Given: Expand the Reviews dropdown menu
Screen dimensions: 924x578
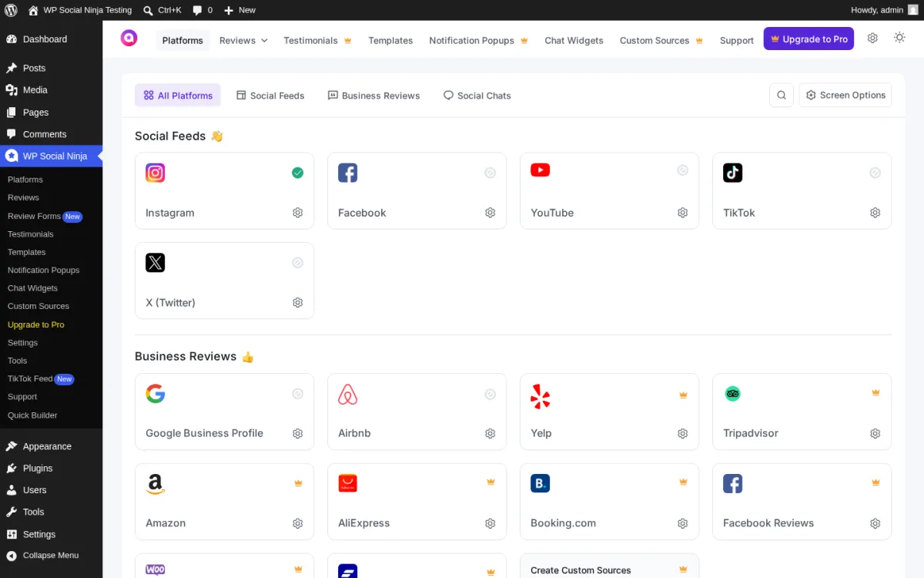Looking at the screenshot, I should (243, 40).
